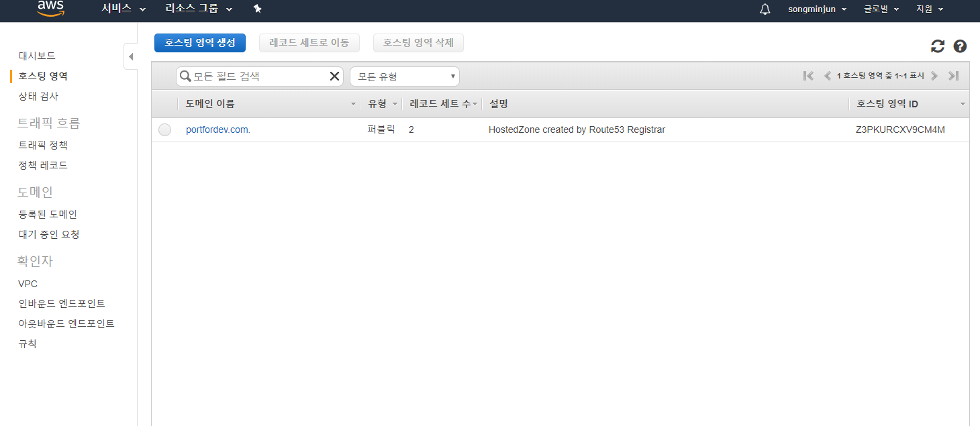Go to previous page of results
The height and width of the screenshot is (426, 980).
(x=828, y=76)
